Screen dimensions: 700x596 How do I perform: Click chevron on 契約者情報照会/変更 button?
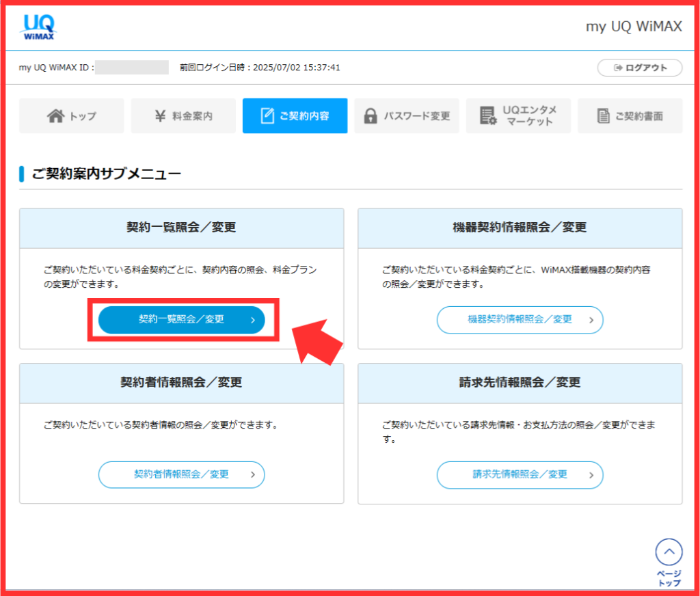(x=253, y=474)
